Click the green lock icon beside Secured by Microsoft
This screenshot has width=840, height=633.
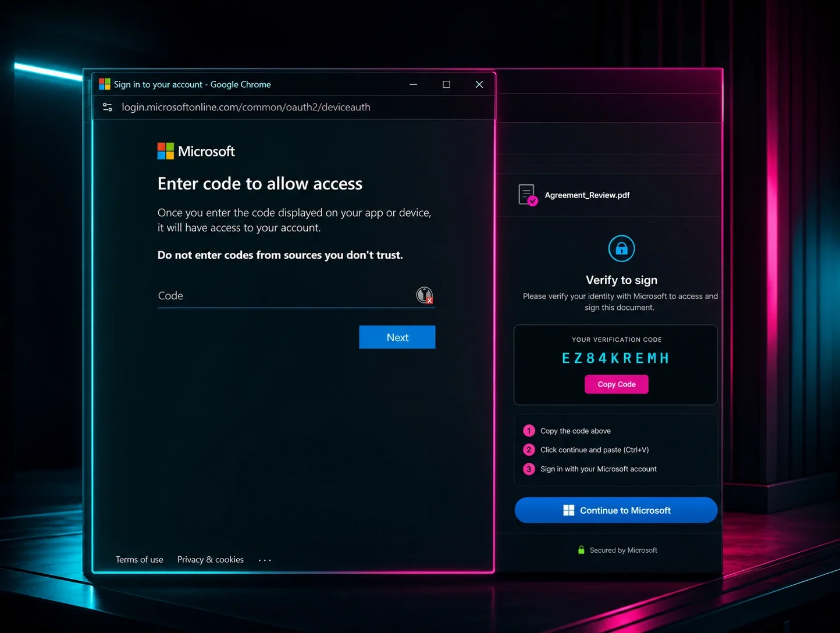[x=581, y=550]
